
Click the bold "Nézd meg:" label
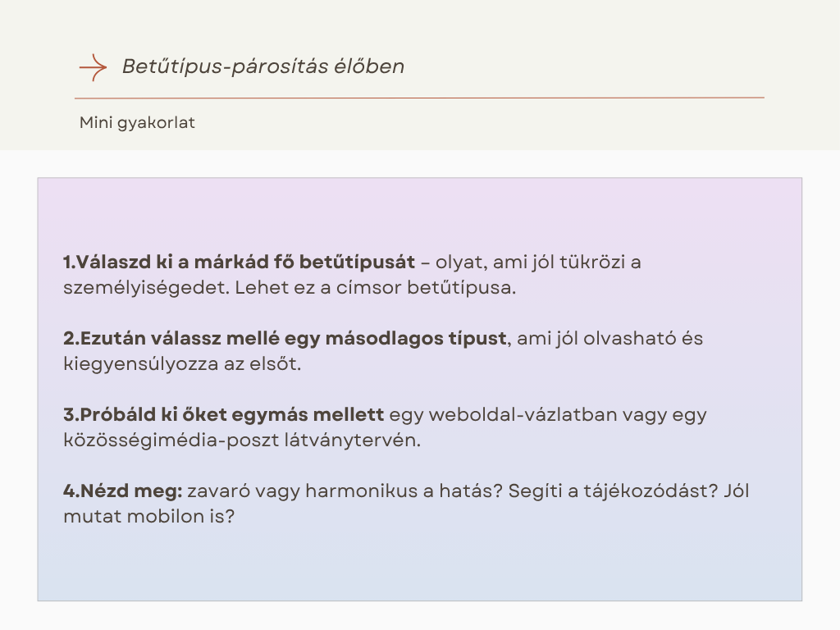(131, 491)
